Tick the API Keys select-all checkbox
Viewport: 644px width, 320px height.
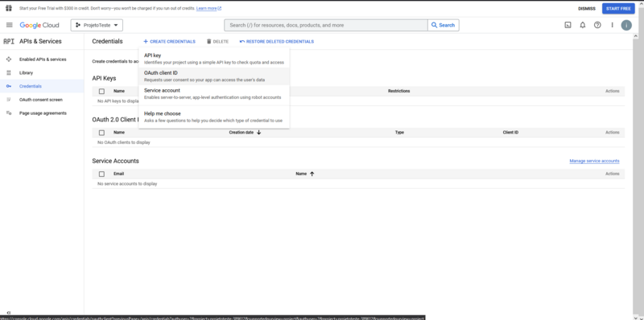coord(102,91)
